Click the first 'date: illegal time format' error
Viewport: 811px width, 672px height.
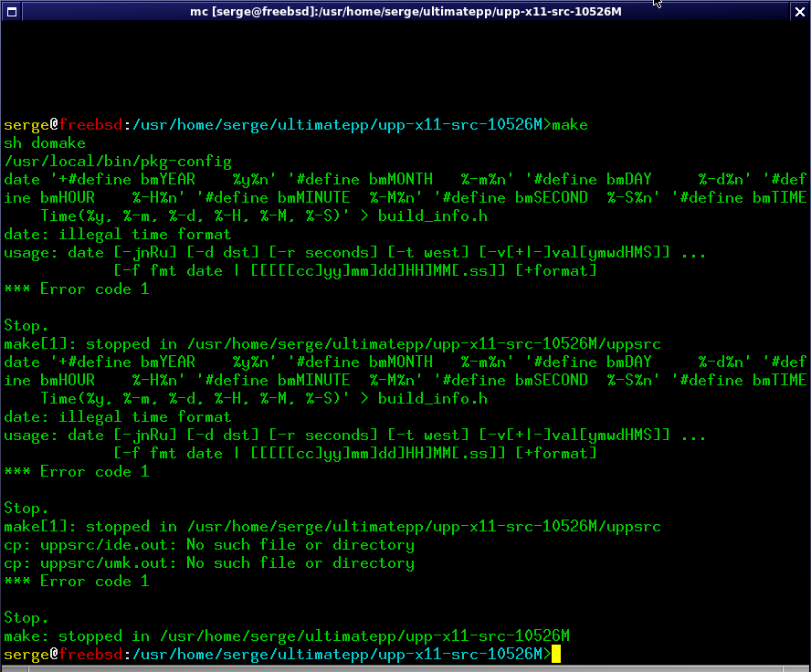pyautogui.click(x=118, y=235)
